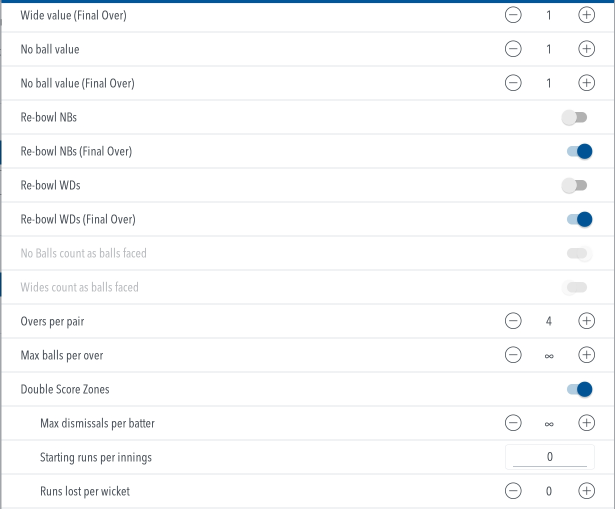Disable Re-bowl NBs (Final Over) switch
Viewport: 615px width, 509px height.
(579, 151)
